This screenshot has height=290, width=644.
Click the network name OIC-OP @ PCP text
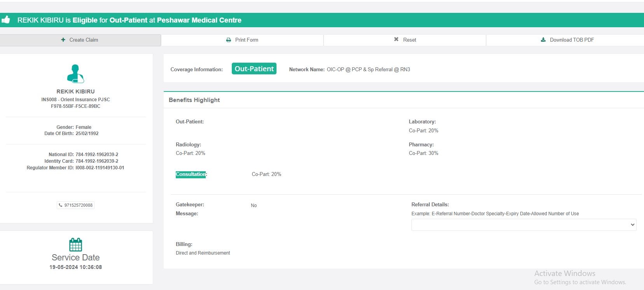(x=368, y=69)
